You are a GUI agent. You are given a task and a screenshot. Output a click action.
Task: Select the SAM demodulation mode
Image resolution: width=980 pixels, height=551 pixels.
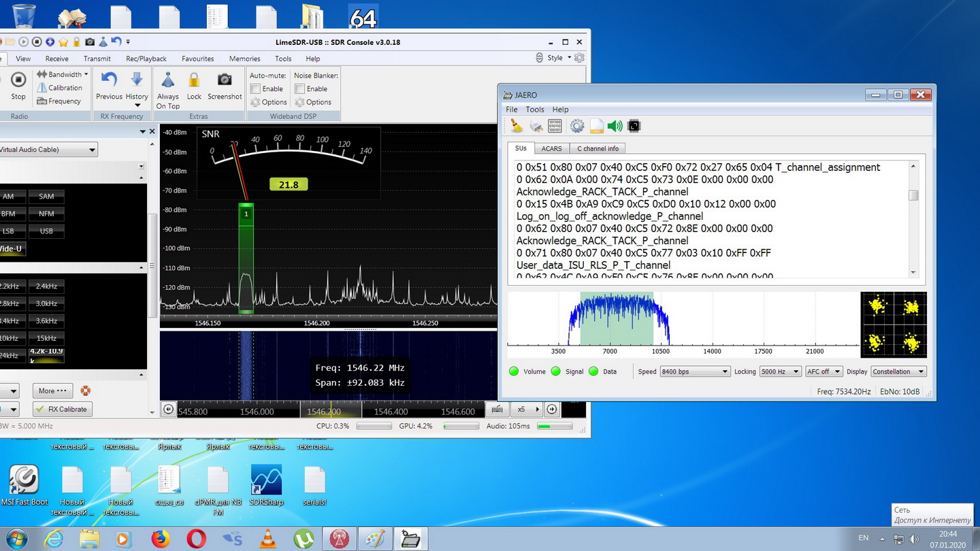46,197
